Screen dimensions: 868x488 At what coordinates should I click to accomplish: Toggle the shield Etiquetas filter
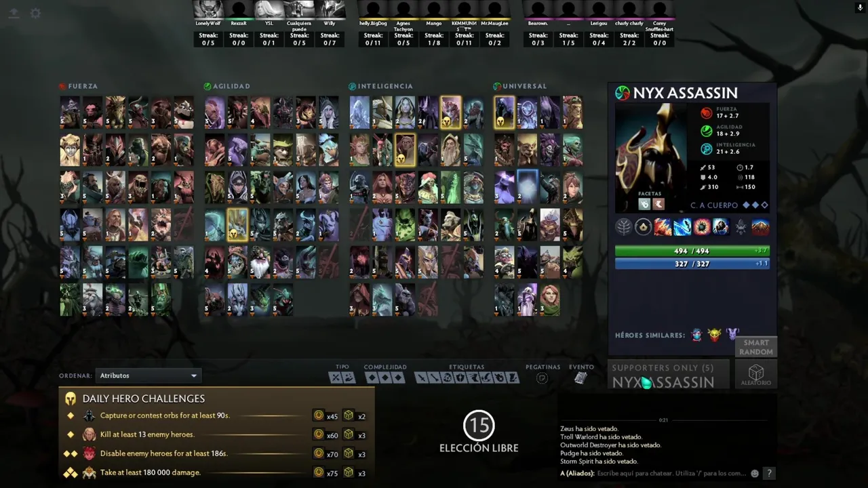(460, 378)
